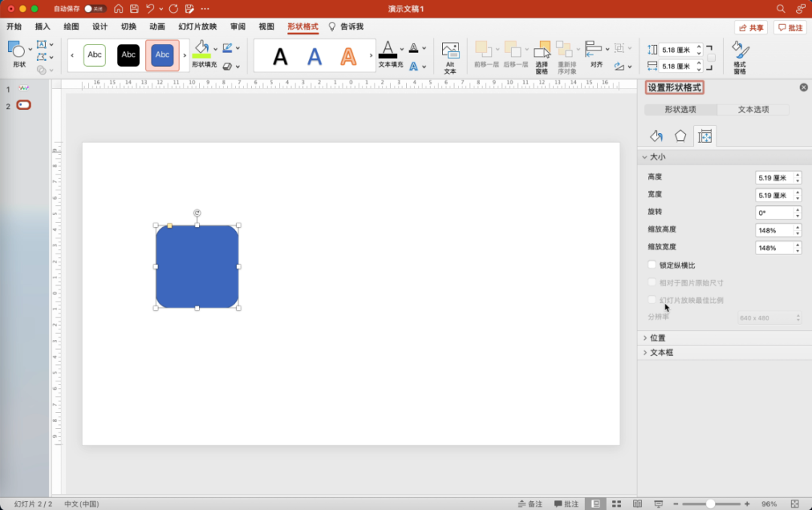
Task: Open the 插入 (Insert) ribbon tab
Action: coord(43,26)
